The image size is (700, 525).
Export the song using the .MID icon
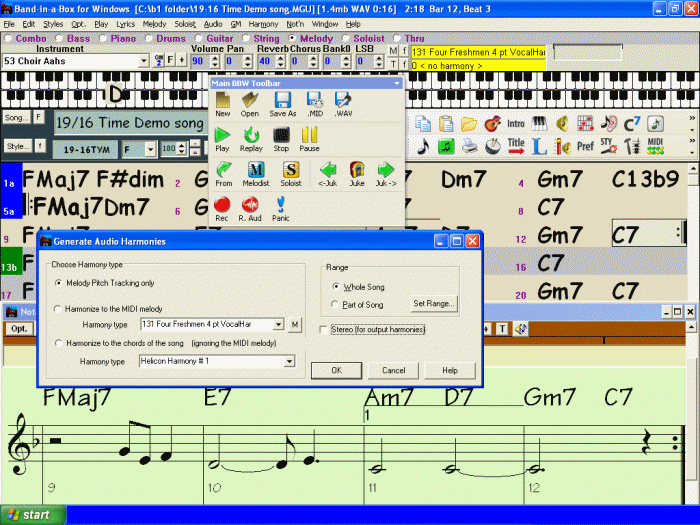(x=315, y=104)
